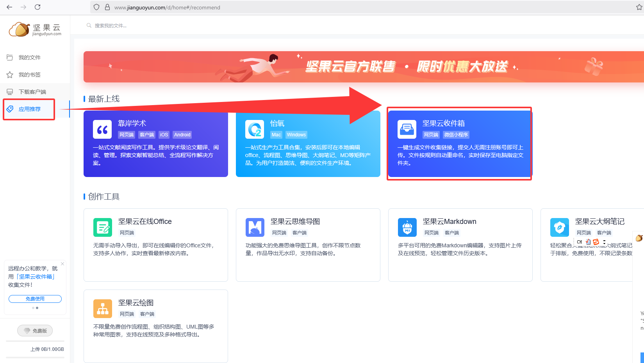Click the 坚果云大纲笔记 app icon
This screenshot has width=644, height=363.
coord(560,227)
